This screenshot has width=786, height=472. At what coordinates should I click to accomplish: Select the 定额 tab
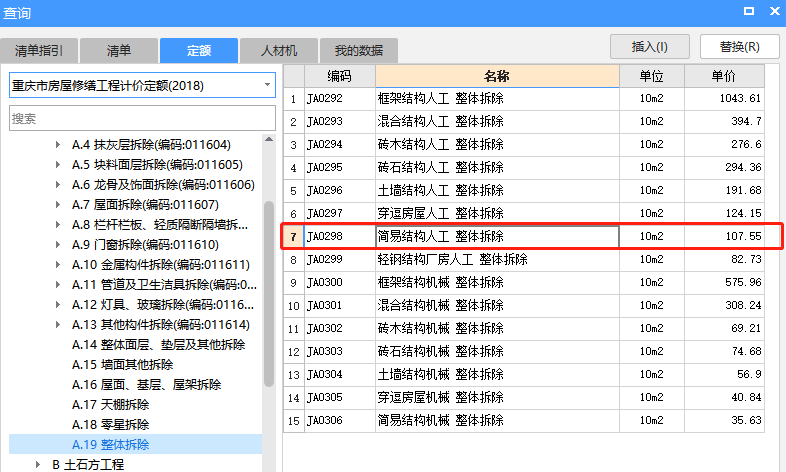pyautogui.click(x=199, y=51)
